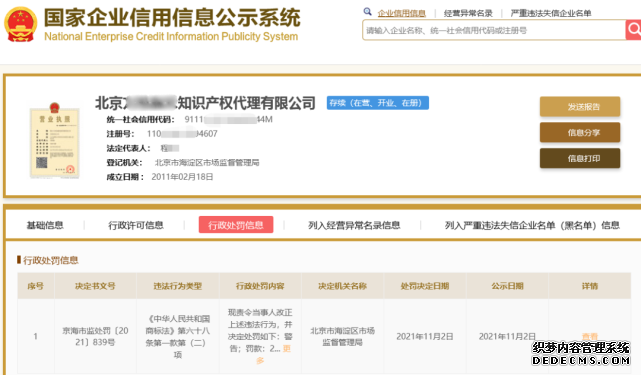Switch to the 列入严重违法失信企业名单 tab

(x=532, y=225)
